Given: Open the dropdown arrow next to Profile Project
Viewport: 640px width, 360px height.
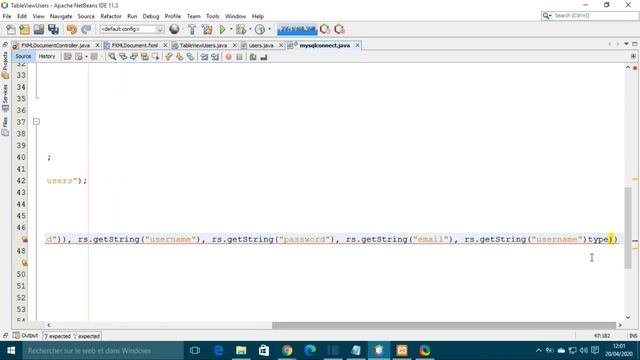Looking at the screenshot, I should pyautogui.click(x=269, y=29).
